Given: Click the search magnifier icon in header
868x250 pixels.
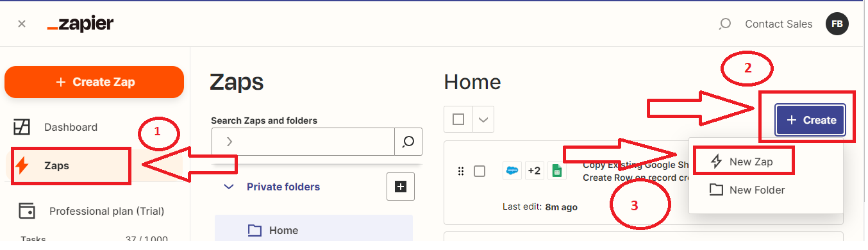Looking at the screenshot, I should click(724, 24).
